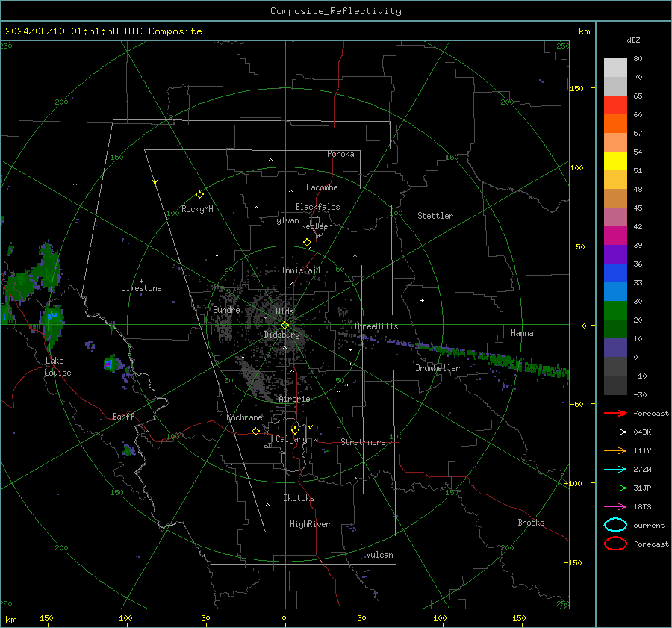Click the Stettler label

(x=435, y=216)
